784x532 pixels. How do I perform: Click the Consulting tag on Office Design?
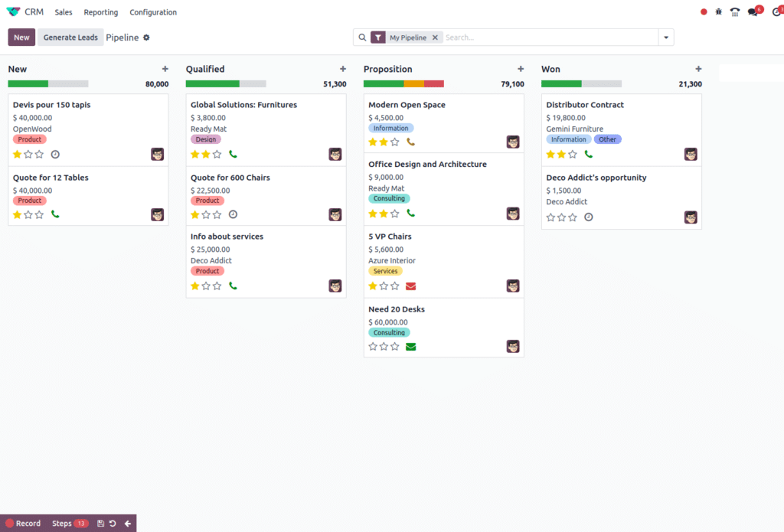pyautogui.click(x=389, y=198)
